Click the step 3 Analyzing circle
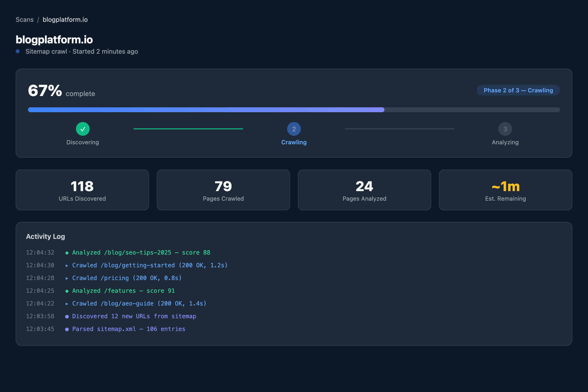Image resolution: width=588 pixels, height=392 pixels. coord(505,129)
